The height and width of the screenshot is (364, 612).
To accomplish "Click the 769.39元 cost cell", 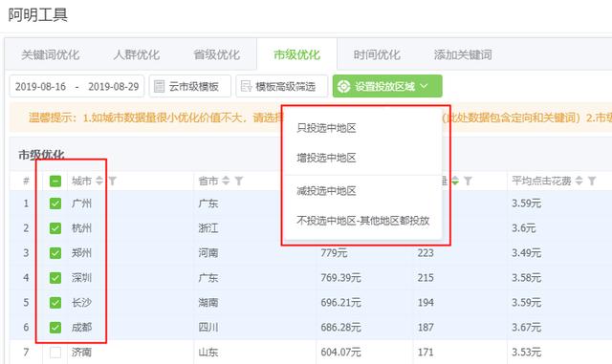I will pos(340,278).
